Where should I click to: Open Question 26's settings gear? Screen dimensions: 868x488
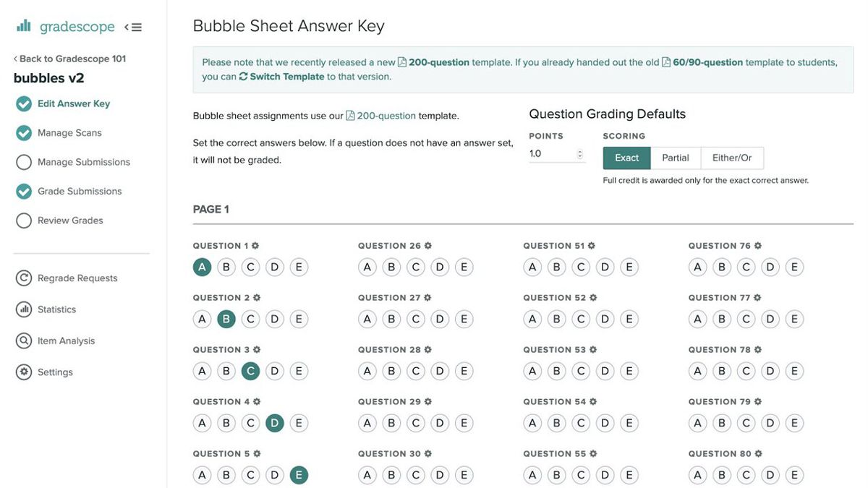click(427, 245)
